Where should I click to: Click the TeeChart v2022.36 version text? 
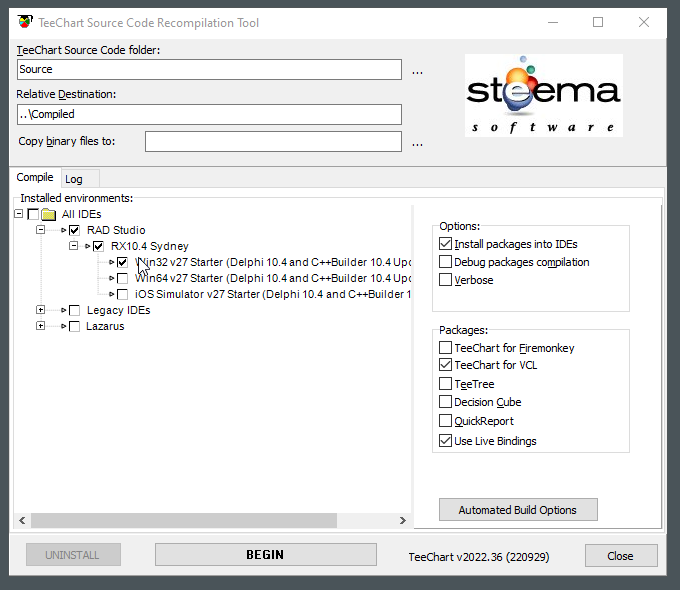479,557
